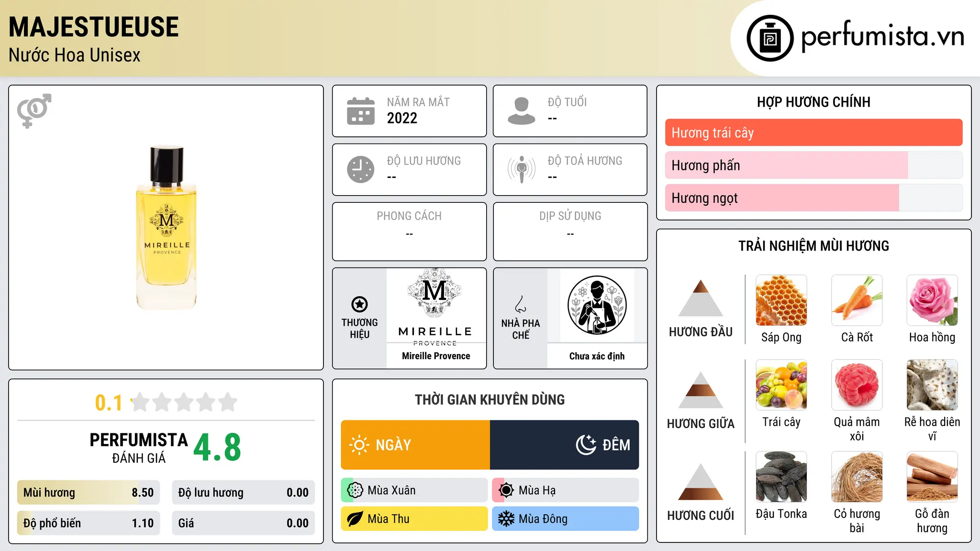This screenshot has height=551, width=980.
Task: Select the Gỗ đàn hương sandalwood image
Action: [932, 477]
